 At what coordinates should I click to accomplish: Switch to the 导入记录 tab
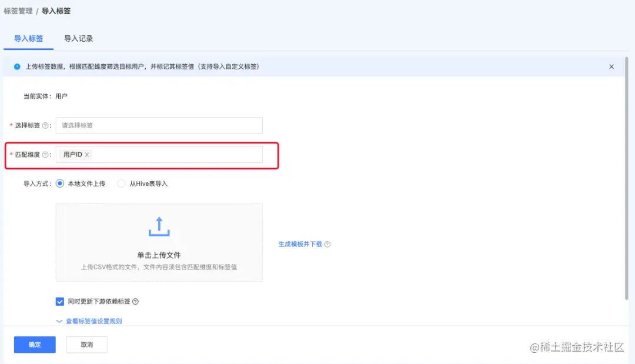click(78, 38)
